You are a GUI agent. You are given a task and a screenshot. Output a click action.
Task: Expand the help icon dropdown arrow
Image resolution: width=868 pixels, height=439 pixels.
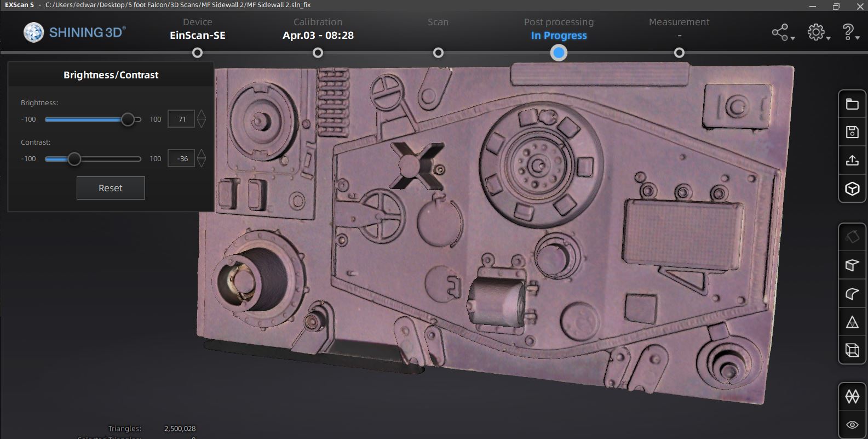858,38
